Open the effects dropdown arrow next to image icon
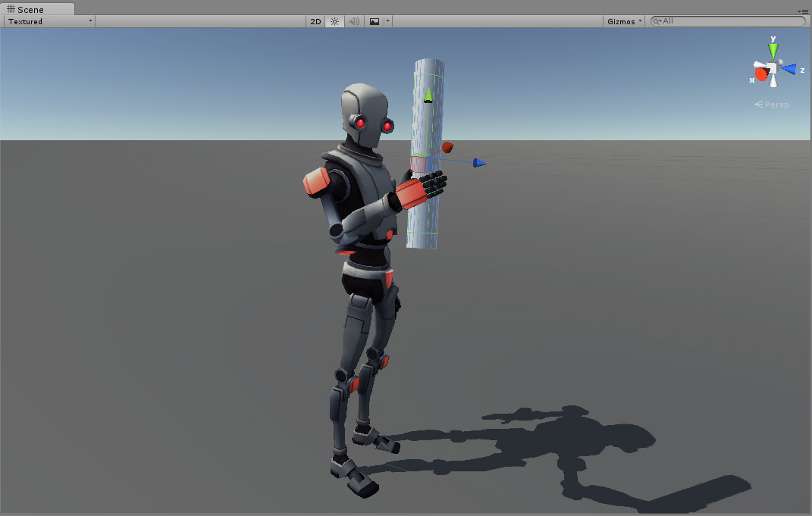The width and height of the screenshot is (812, 516). (387, 20)
